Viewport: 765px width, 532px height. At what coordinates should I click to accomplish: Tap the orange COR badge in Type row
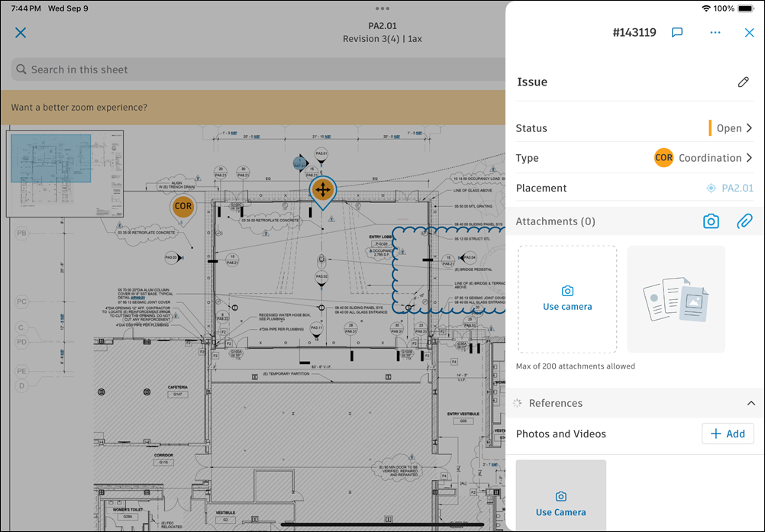pyautogui.click(x=663, y=158)
